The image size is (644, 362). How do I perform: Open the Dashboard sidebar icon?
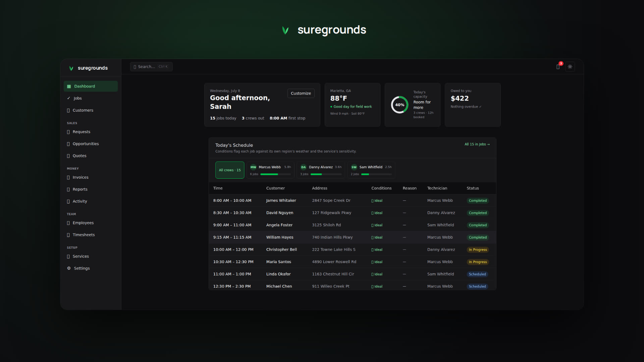(x=69, y=86)
